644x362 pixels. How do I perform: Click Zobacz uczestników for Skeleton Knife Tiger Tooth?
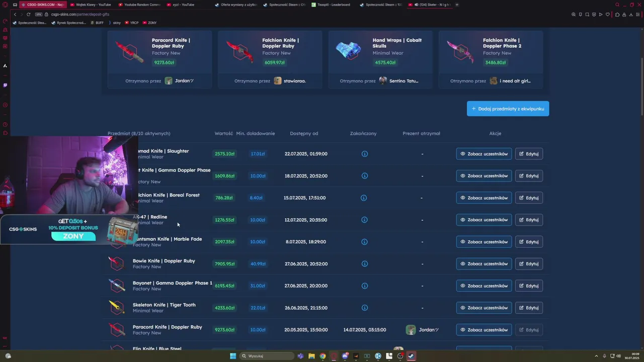click(x=484, y=308)
